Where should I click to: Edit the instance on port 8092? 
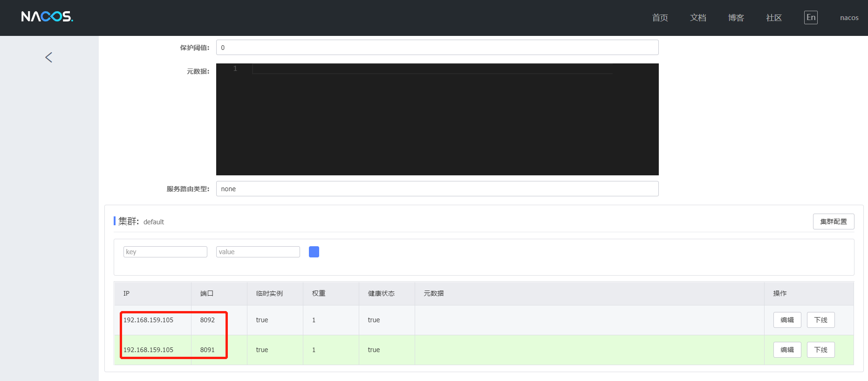click(787, 320)
